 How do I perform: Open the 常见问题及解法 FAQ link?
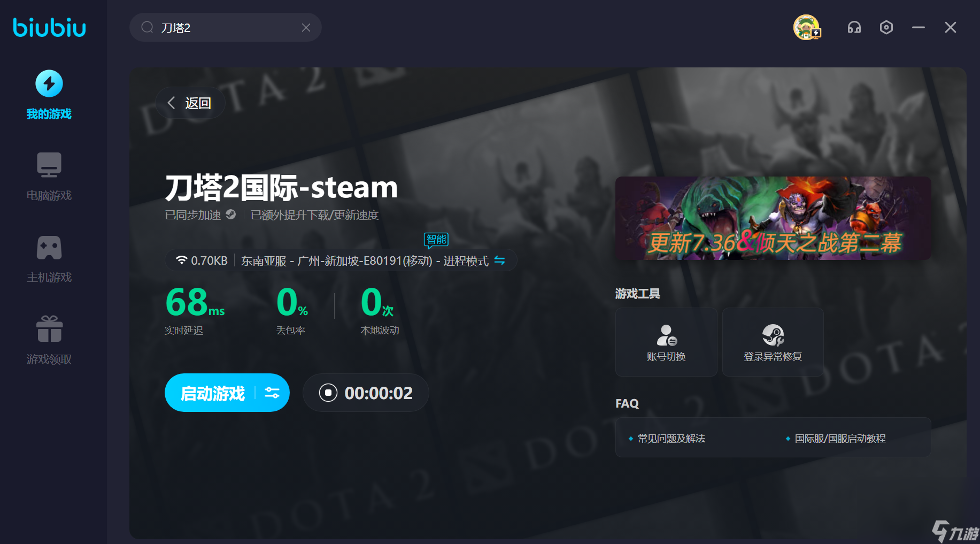pyautogui.click(x=672, y=439)
